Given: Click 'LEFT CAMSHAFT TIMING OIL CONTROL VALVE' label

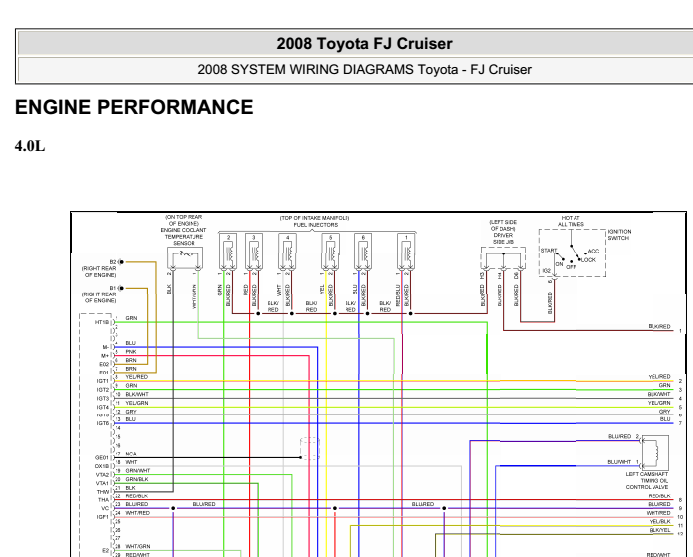Looking at the screenshot, I should click(x=647, y=480).
